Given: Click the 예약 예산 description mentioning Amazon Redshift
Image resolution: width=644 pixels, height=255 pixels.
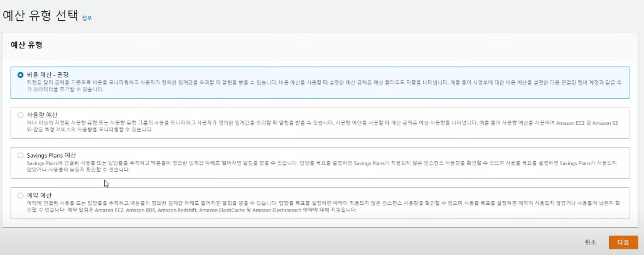Looking at the screenshot, I should coord(323,207).
